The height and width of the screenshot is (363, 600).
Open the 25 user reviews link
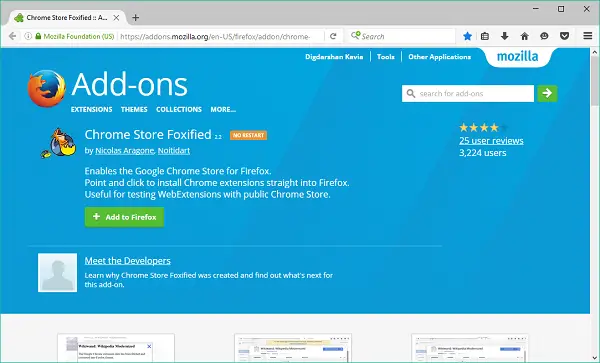[491, 141]
